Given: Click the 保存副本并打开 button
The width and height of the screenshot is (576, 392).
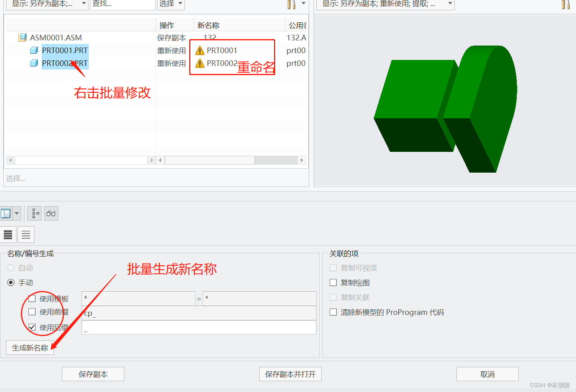Looking at the screenshot, I should pos(290,374).
